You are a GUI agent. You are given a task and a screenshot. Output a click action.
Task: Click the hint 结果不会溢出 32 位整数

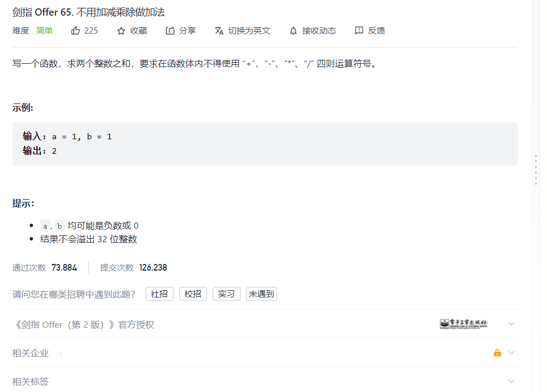[x=88, y=239]
